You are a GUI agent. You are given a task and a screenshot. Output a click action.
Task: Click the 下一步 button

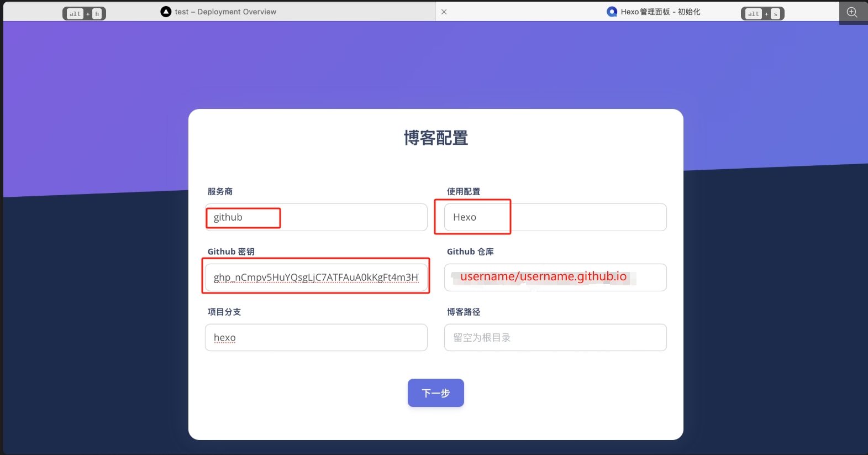click(x=436, y=393)
